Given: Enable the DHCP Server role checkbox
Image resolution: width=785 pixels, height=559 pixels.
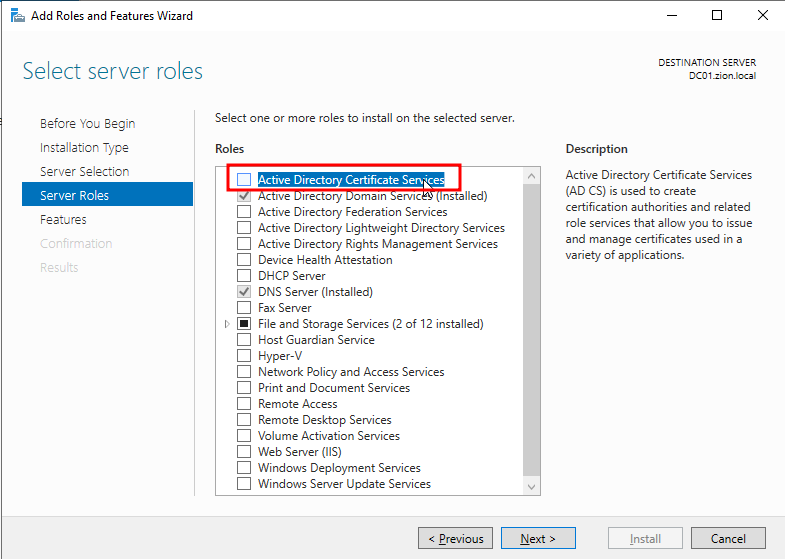Looking at the screenshot, I should coord(244,276).
